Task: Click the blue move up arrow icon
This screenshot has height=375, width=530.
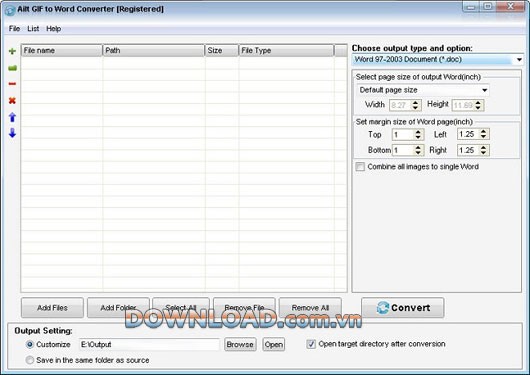Action: tap(12, 117)
